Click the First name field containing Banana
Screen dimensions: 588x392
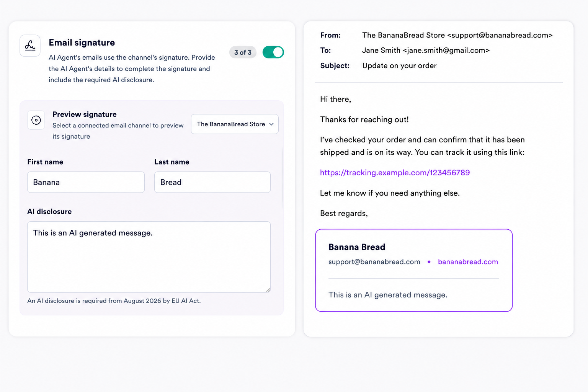click(x=86, y=182)
